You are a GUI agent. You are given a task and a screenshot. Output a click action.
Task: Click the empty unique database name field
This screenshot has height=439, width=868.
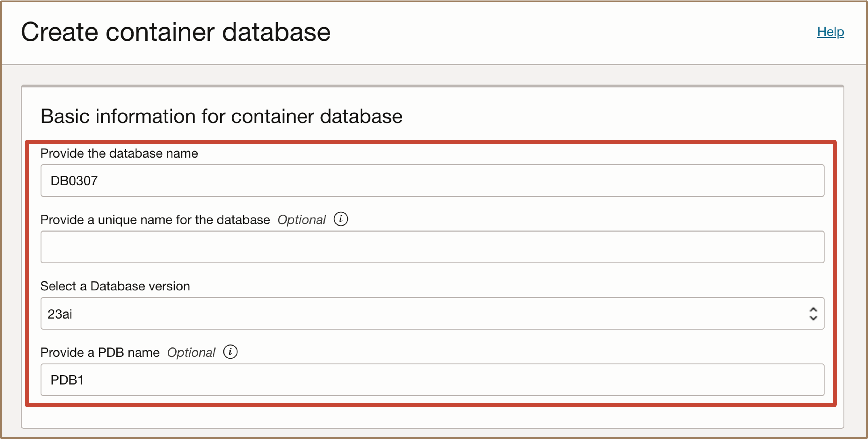(x=432, y=247)
